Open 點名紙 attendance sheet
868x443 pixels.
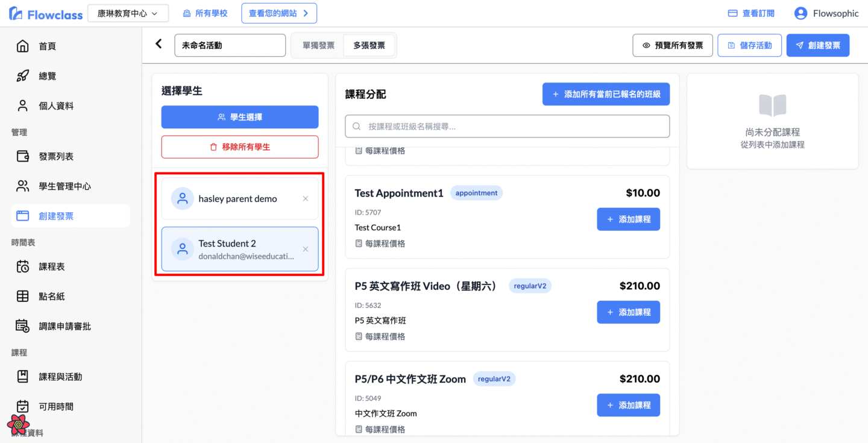pos(52,297)
